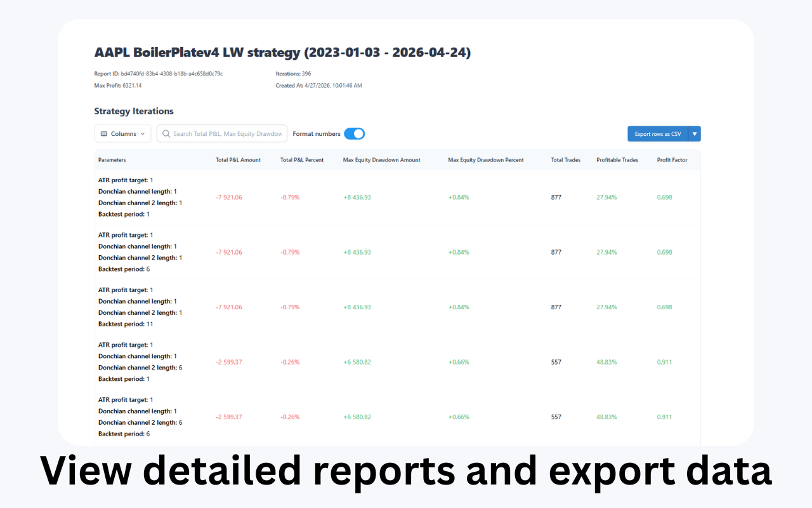Click Export rows as CSV button

(658, 134)
